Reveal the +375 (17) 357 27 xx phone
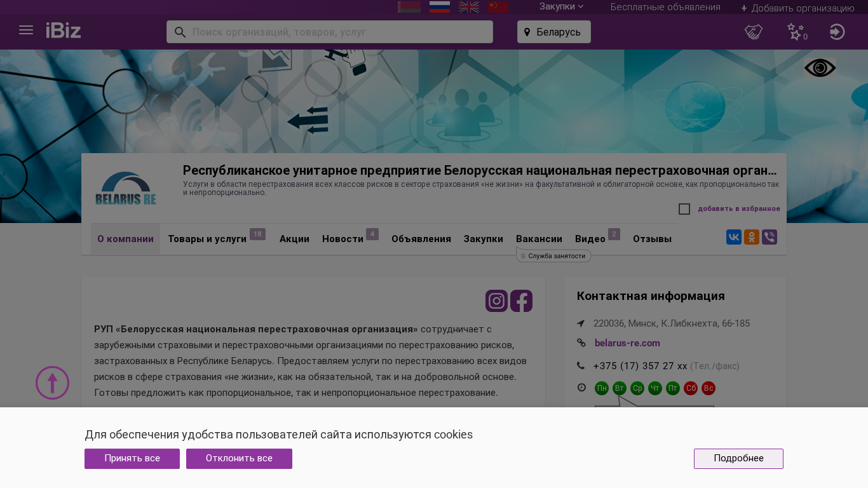Screen dimensions: 868x488 [640, 366]
